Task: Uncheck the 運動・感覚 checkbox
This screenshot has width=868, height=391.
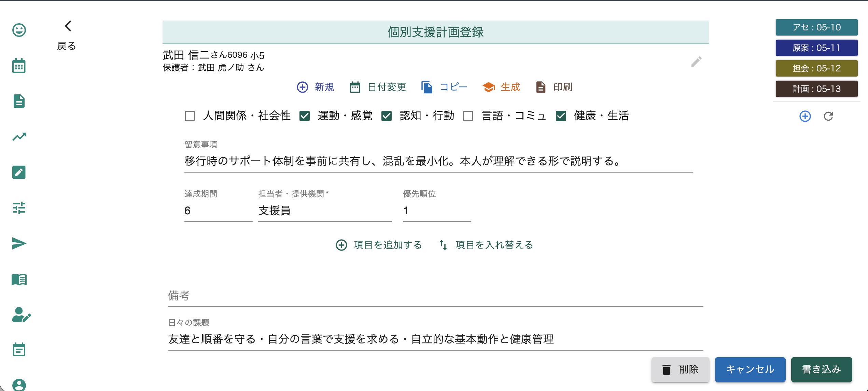Action: pyautogui.click(x=304, y=116)
